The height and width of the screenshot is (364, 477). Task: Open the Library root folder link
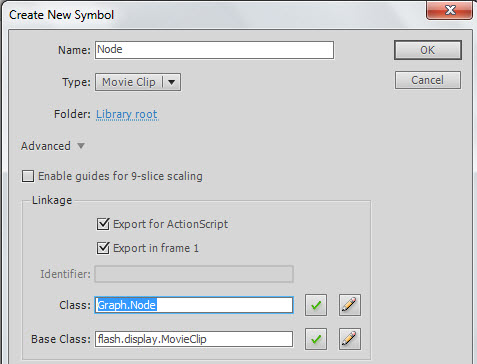click(127, 114)
